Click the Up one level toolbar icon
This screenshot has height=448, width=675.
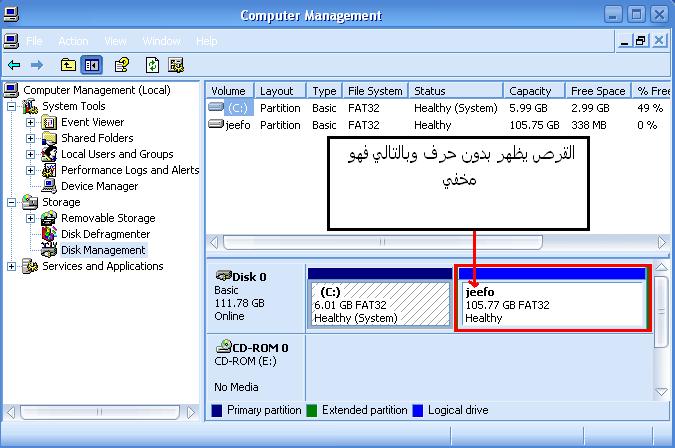pyautogui.click(x=67, y=65)
